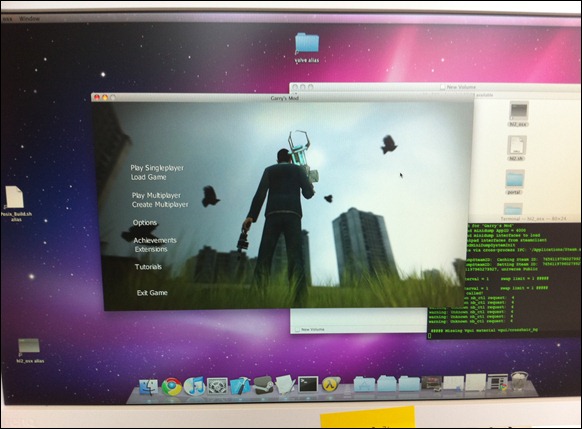The width and height of the screenshot is (582, 429).
Task: Open the Window menu in menu bar
Action: [30, 18]
